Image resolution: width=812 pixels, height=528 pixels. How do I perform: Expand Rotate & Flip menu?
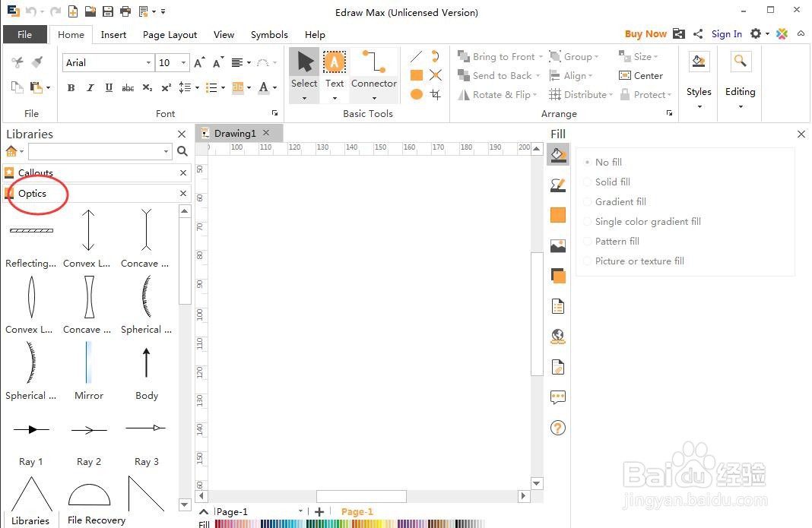pyautogui.click(x=535, y=95)
